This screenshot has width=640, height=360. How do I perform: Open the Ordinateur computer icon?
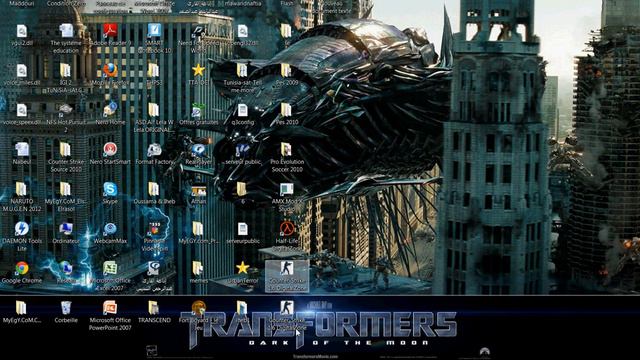pos(66,229)
